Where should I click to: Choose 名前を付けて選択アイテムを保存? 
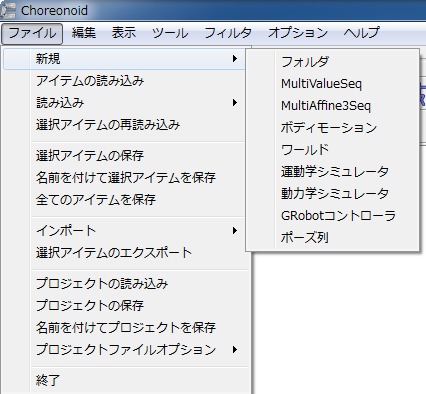(124, 177)
